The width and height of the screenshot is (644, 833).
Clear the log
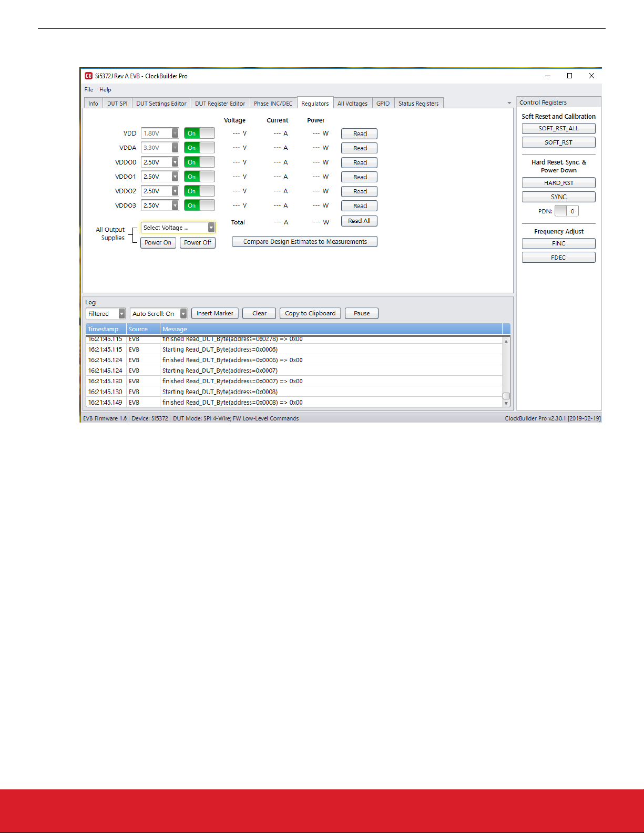(259, 313)
